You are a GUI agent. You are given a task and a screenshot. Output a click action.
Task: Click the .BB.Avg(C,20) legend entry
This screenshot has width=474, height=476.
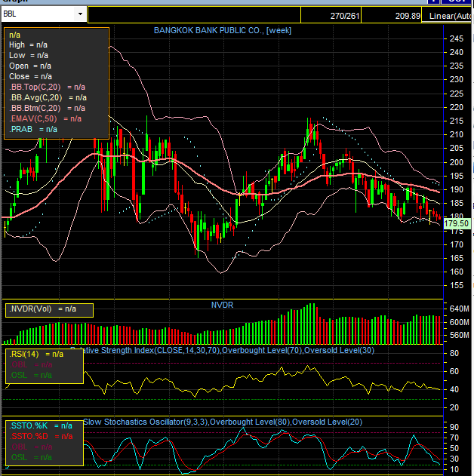coord(47,97)
